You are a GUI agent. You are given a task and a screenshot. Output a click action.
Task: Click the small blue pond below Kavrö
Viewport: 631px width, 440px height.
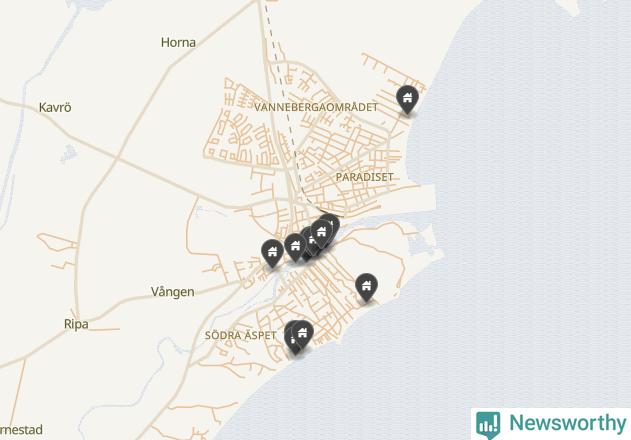click(68, 154)
